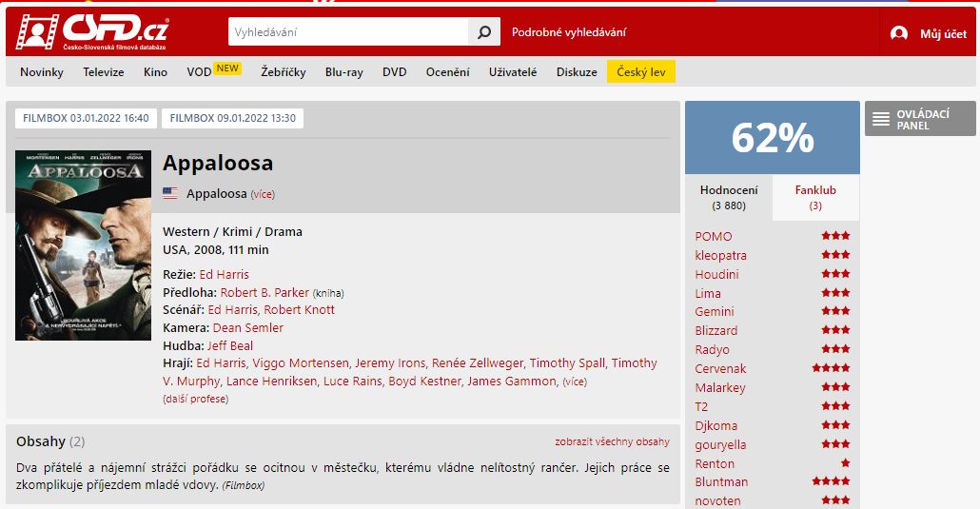Screen dimensions: 980x509
Task: Click zobrazit všechny obsahy link
Action: tap(612, 441)
